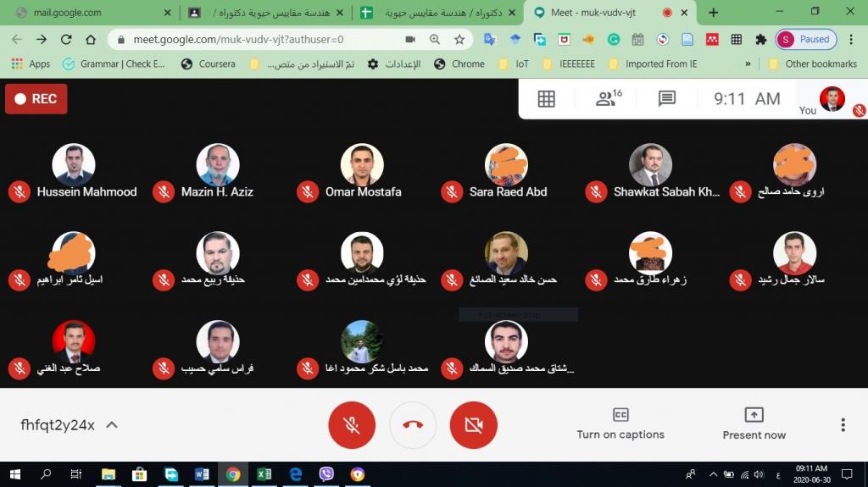Open a new browser tab
Viewport: 868px width, 487px height.
(713, 12)
